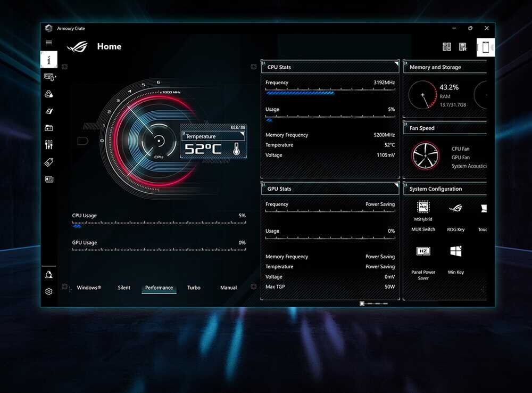Select the GameVisual camera icon
Image resolution: width=532 pixels, height=393 pixels.
point(49,128)
